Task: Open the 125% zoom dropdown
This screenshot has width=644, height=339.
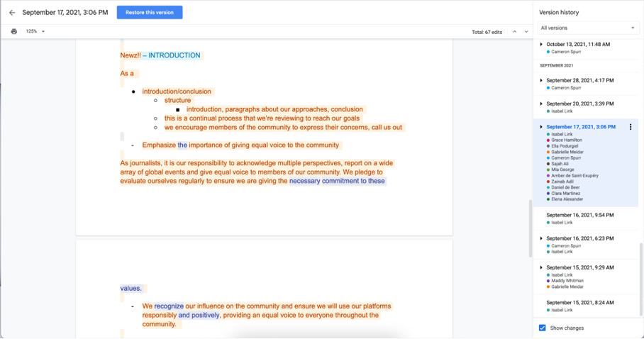Action: (35, 31)
